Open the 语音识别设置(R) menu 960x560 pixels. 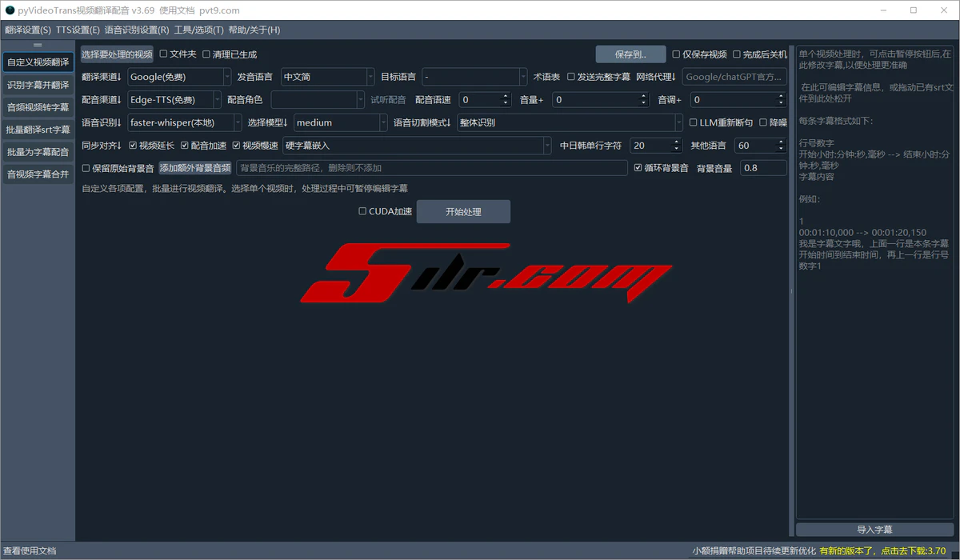click(x=137, y=30)
